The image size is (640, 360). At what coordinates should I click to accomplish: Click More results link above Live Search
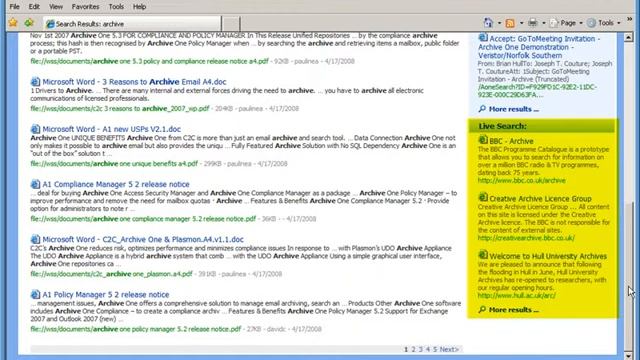pyautogui.click(x=513, y=109)
